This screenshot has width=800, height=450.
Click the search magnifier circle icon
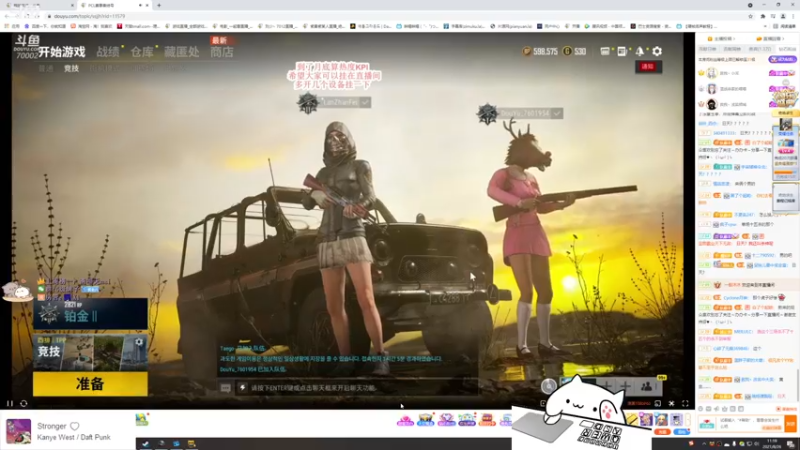(548, 386)
